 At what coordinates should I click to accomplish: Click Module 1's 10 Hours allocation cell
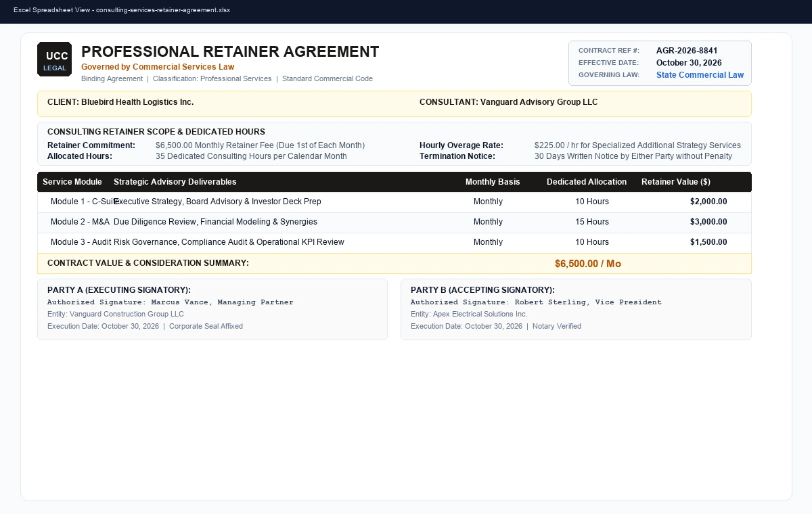pyautogui.click(x=592, y=202)
